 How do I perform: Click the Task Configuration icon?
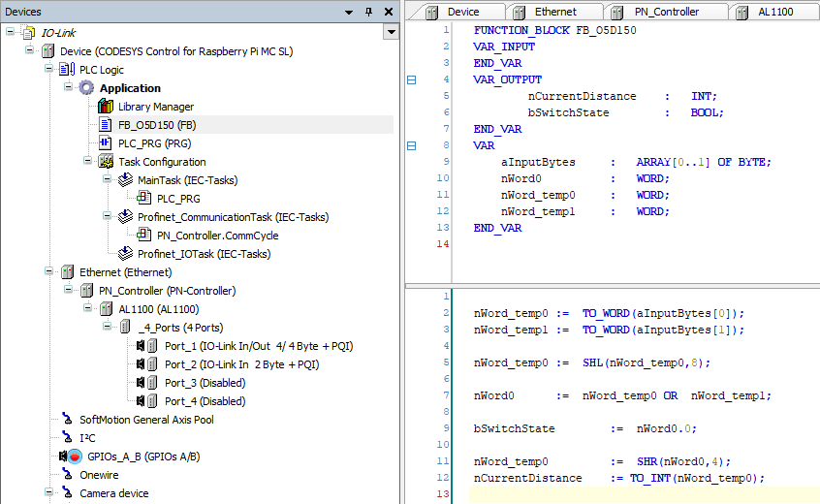click(106, 162)
